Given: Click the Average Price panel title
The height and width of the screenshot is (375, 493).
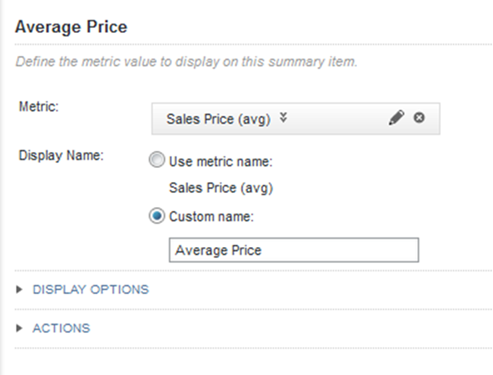Looking at the screenshot, I should 71,27.
